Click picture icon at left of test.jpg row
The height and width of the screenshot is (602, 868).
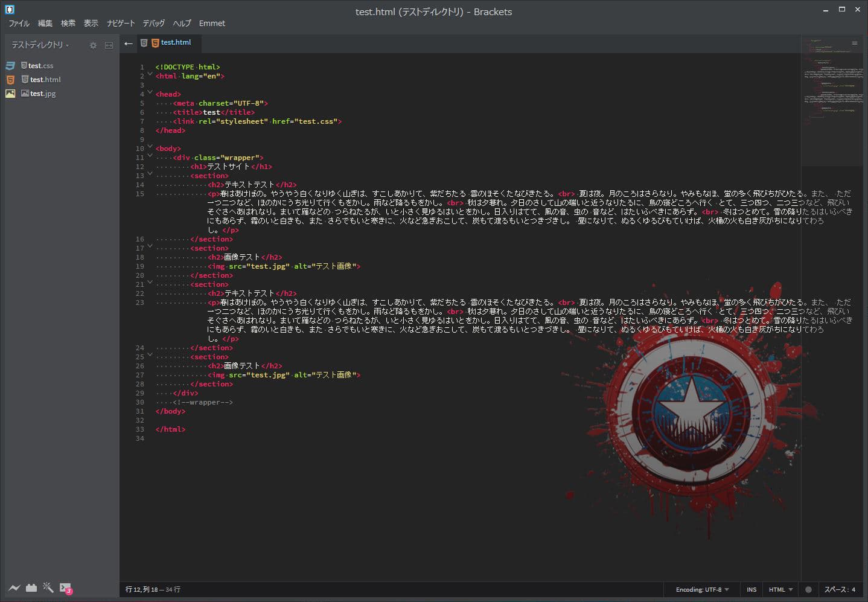pos(10,94)
